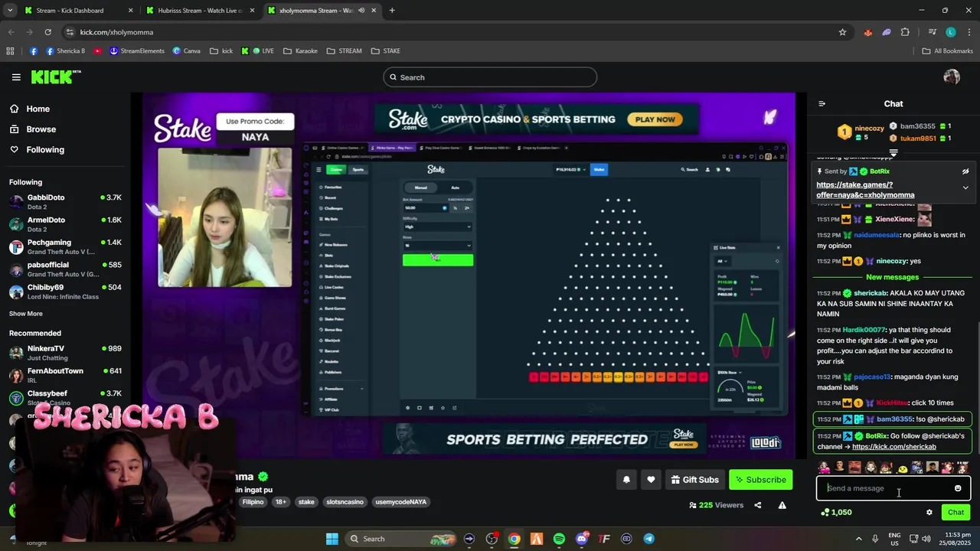Expand the gift sub leaderboard handle
The height and width of the screenshot is (551, 980).
(893, 153)
